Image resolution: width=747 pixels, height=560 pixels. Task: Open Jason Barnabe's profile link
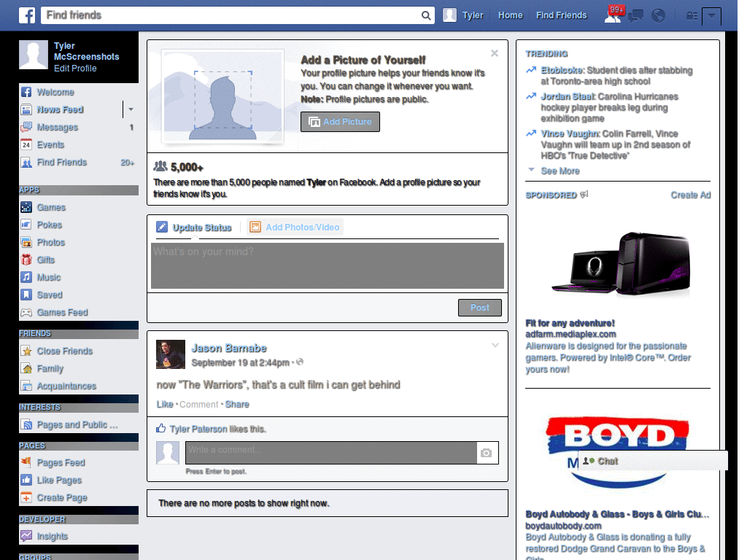click(228, 348)
